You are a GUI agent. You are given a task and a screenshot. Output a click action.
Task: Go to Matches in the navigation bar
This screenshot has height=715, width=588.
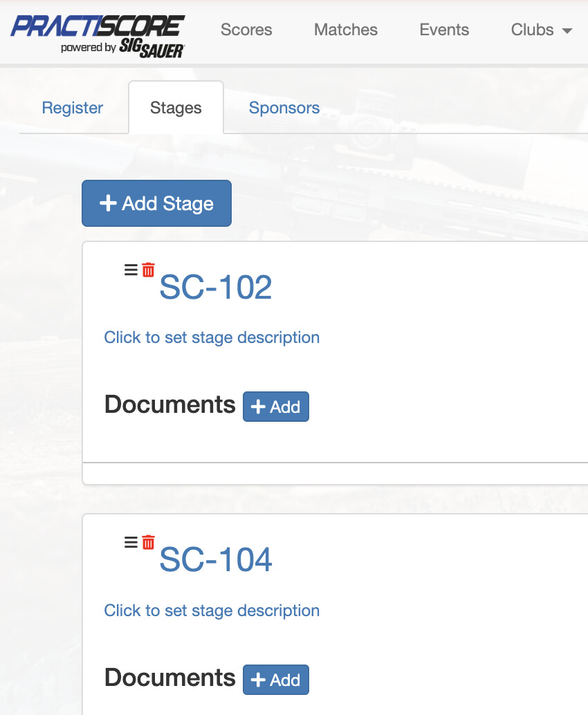coord(346,30)
